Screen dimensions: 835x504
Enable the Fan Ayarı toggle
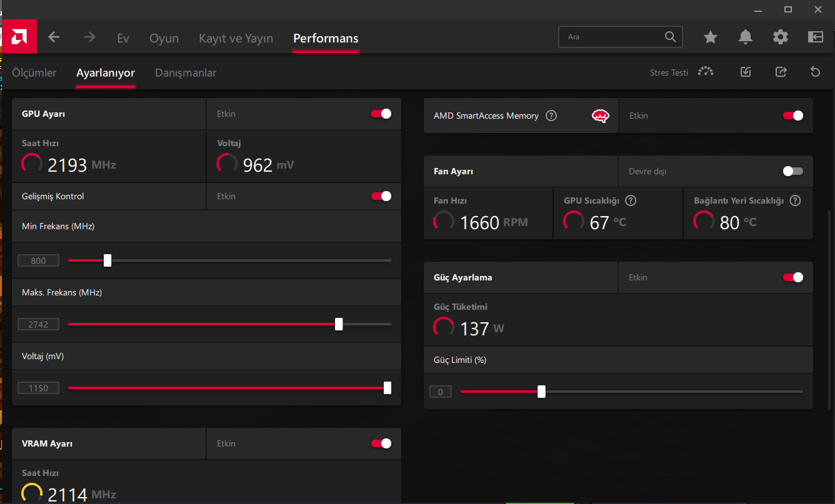tap(792, 171)
